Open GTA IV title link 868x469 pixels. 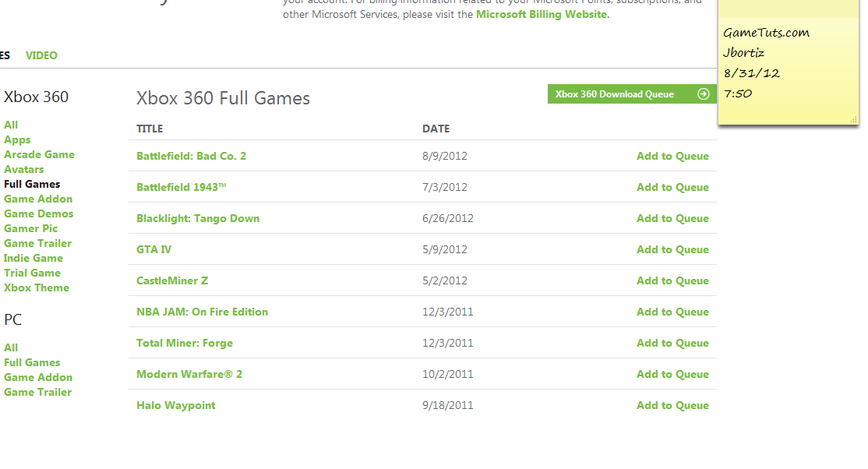pyautogui.click(x=154, y=250)
